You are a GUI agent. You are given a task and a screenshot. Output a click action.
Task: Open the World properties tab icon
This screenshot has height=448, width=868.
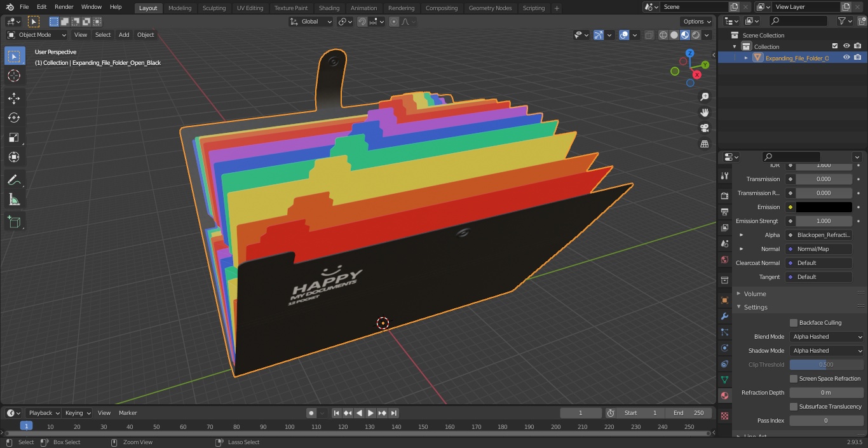724,259
